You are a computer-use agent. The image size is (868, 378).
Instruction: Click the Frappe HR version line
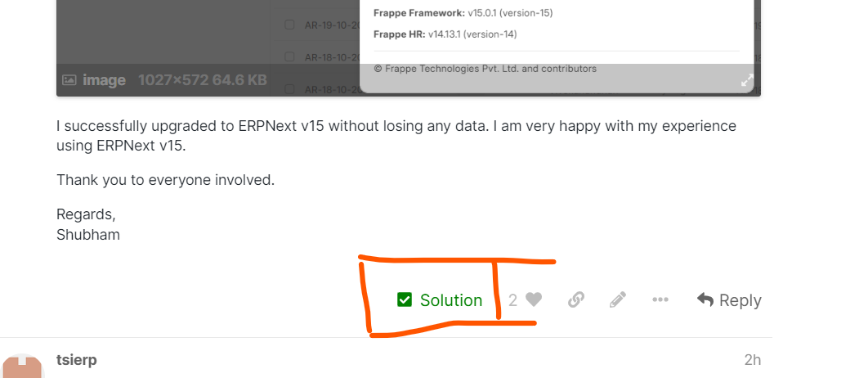pyautogui.click(x=445, y=34)
